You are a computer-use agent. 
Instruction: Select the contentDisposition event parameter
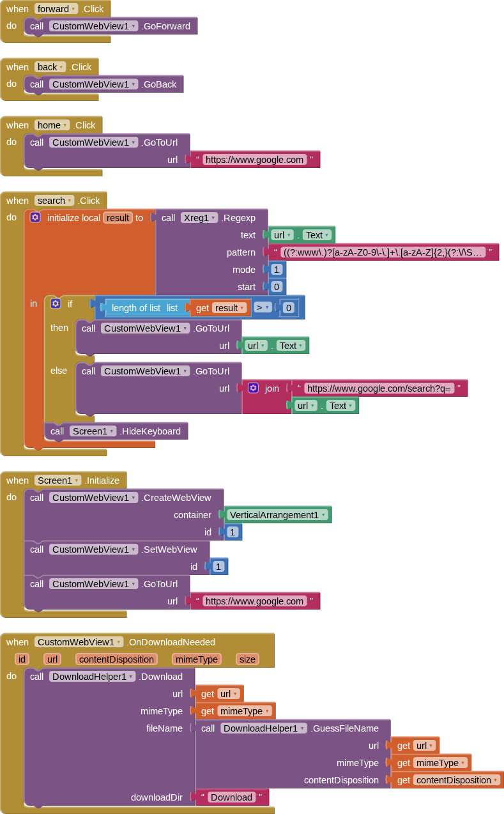click(x=116, y=659)
